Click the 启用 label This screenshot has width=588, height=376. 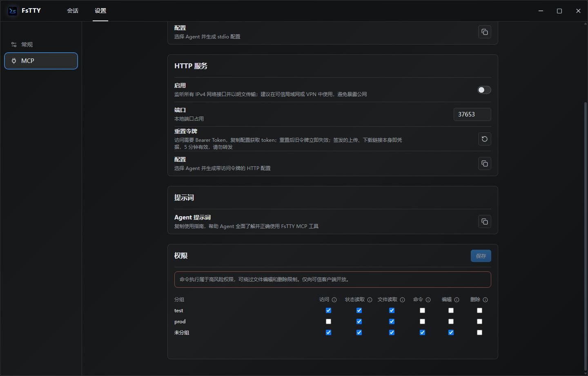point(180,85)
